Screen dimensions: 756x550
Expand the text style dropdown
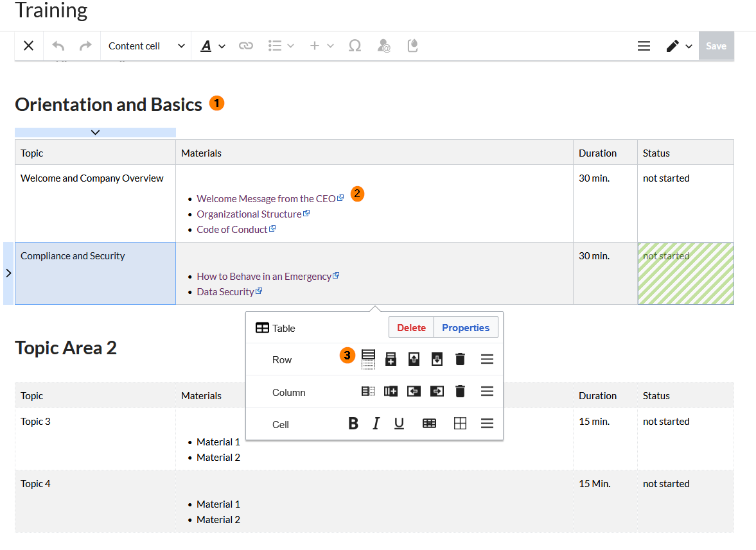pyautogui.click(x=213, y=46)
